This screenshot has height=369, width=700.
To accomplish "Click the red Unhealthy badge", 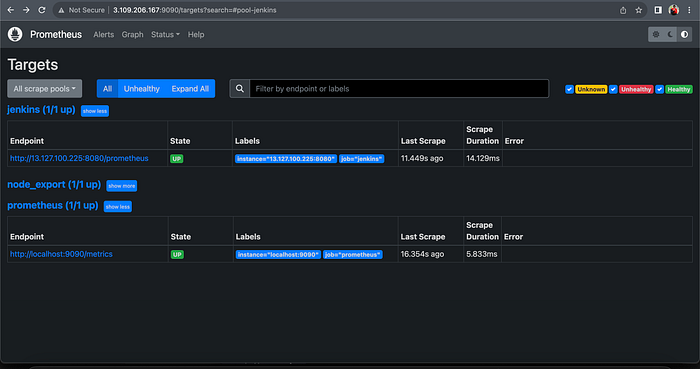I will click(636, 89).
